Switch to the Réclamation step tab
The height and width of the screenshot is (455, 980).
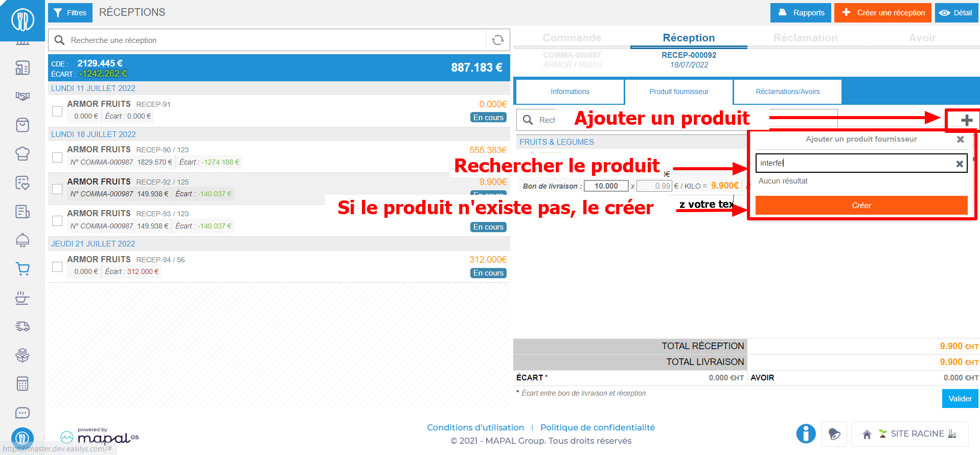click(x=805, y=38)
